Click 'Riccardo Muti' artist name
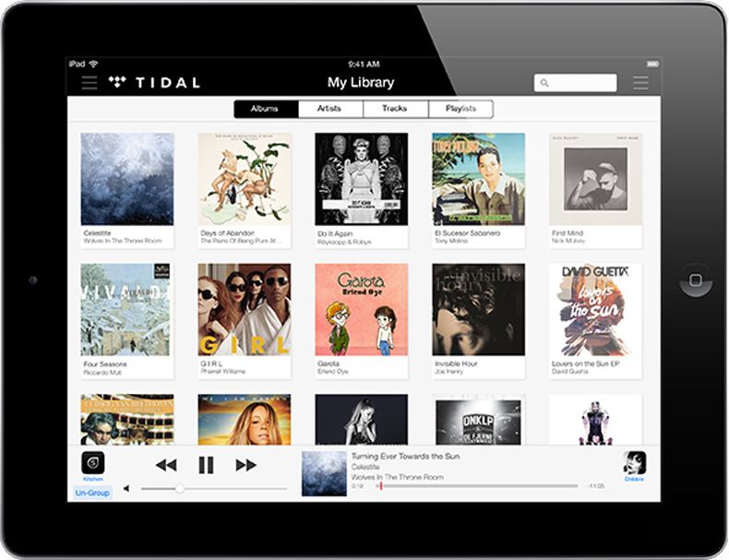Image resolution: width=729 pixels, height=560 pixels. coord(102,372)
